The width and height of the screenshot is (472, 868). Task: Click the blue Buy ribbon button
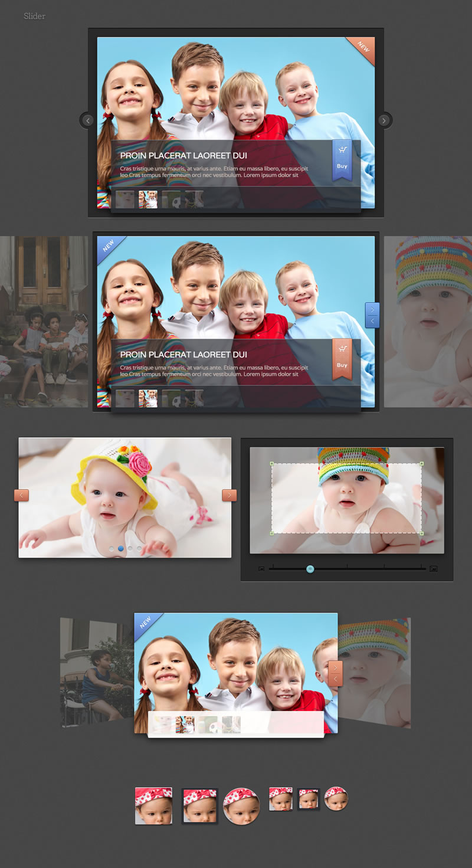tap(342, 166)
